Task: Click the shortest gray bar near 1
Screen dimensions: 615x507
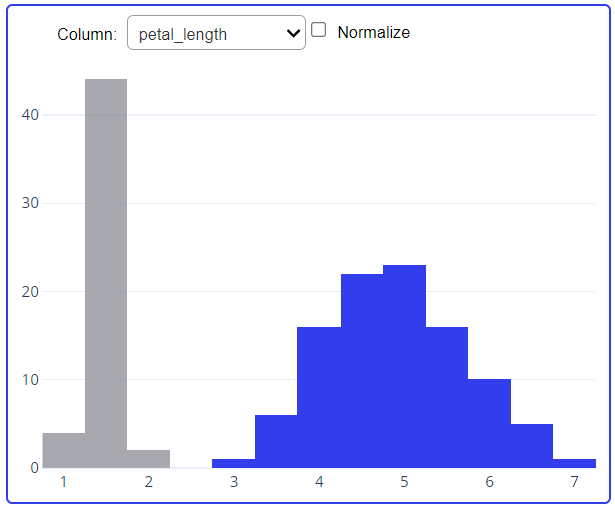Action: coord(64,450)
